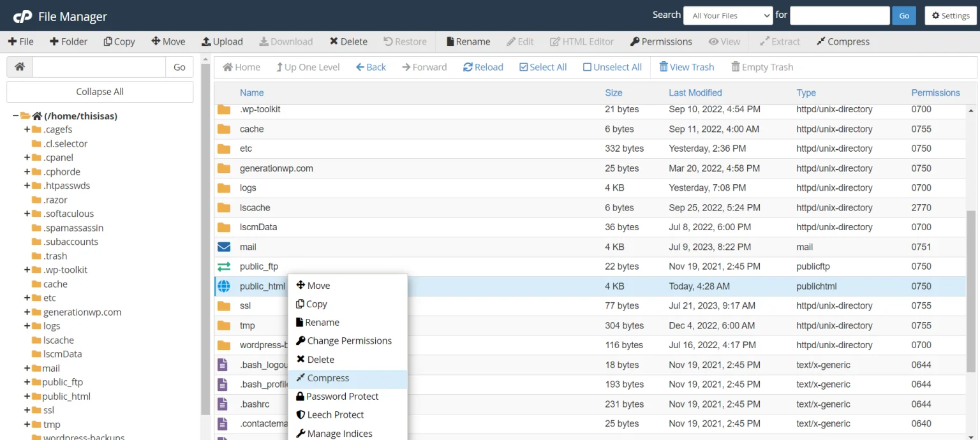The image size is (980, 440).
Task: Click the Upload toolbar icon
Action: tap(207, 41)
